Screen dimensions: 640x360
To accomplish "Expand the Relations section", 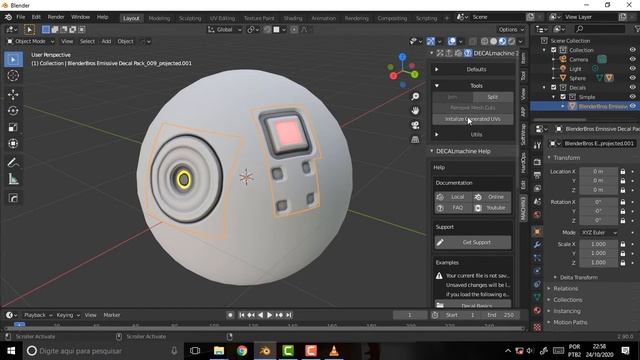I will coord(565,289).
